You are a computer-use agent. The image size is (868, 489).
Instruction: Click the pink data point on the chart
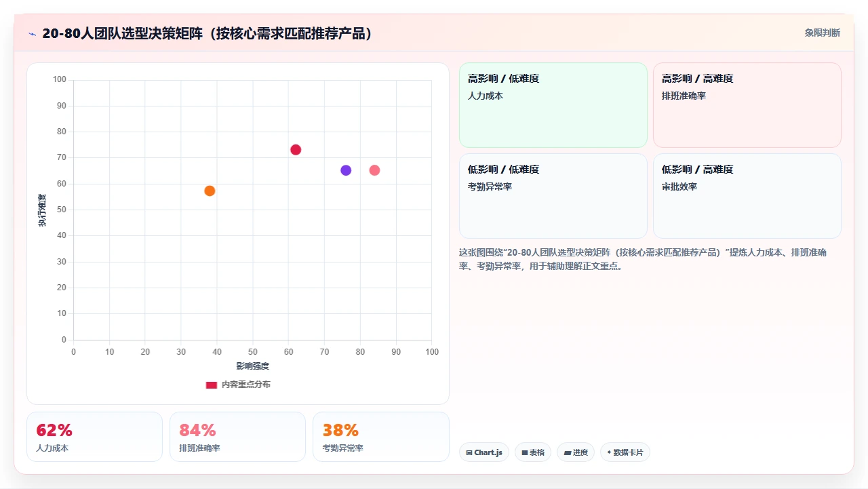click(x=374, y=170)
